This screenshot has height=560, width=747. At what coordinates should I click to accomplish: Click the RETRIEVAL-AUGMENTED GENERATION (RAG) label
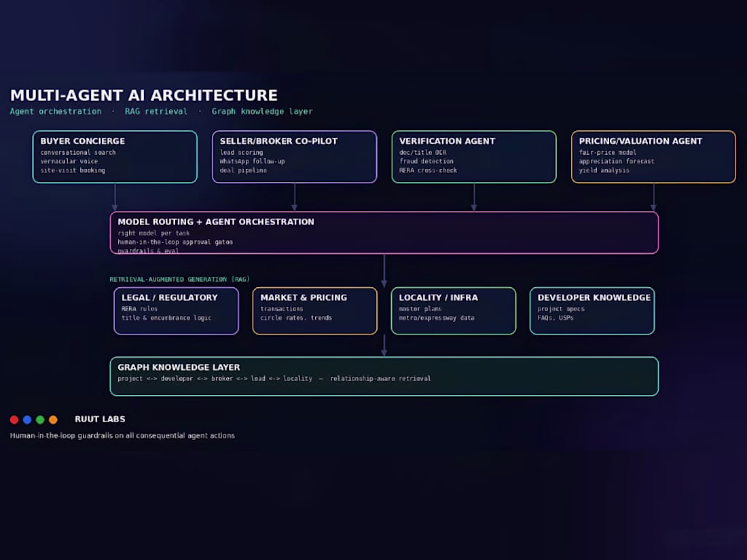click(x=179, y=280)
